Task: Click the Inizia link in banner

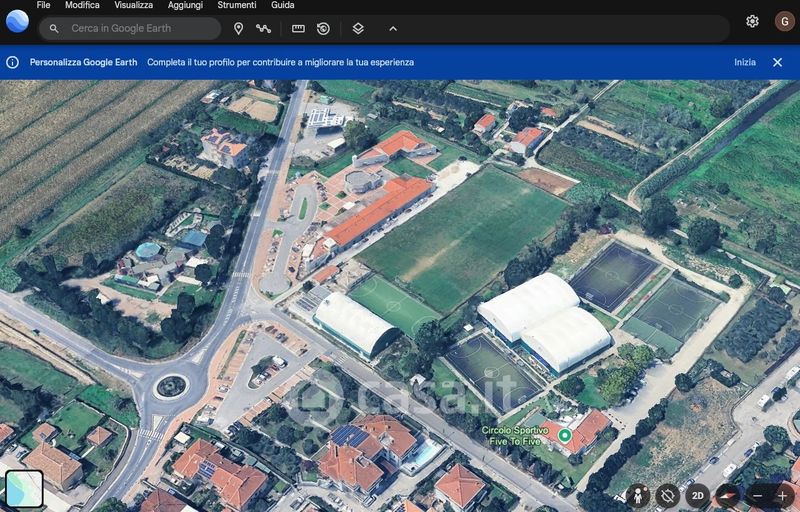Action: click(744, 62)
